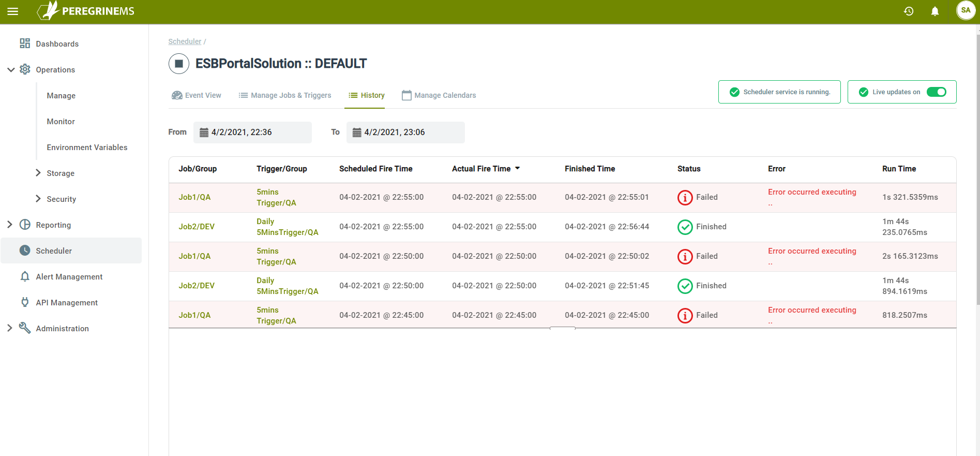Click the API Management plug icon
This screenshot has height=456, width=980.
tap(25, 302)
